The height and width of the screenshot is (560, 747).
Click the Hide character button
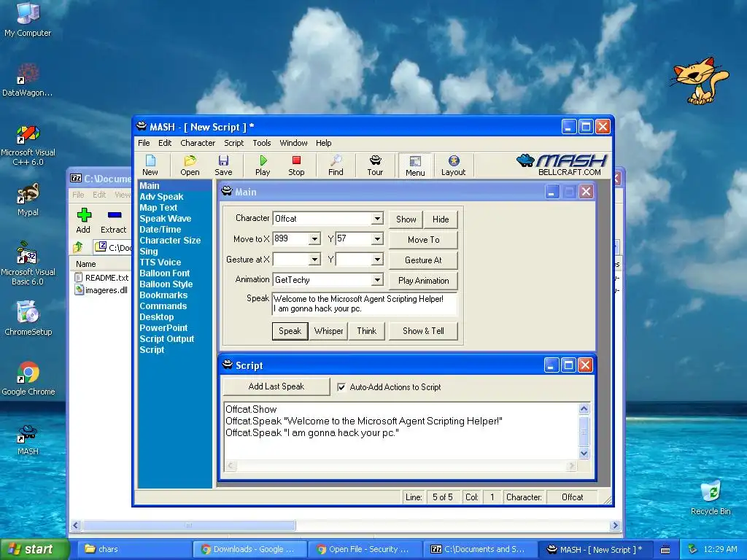tap(441, 219)
